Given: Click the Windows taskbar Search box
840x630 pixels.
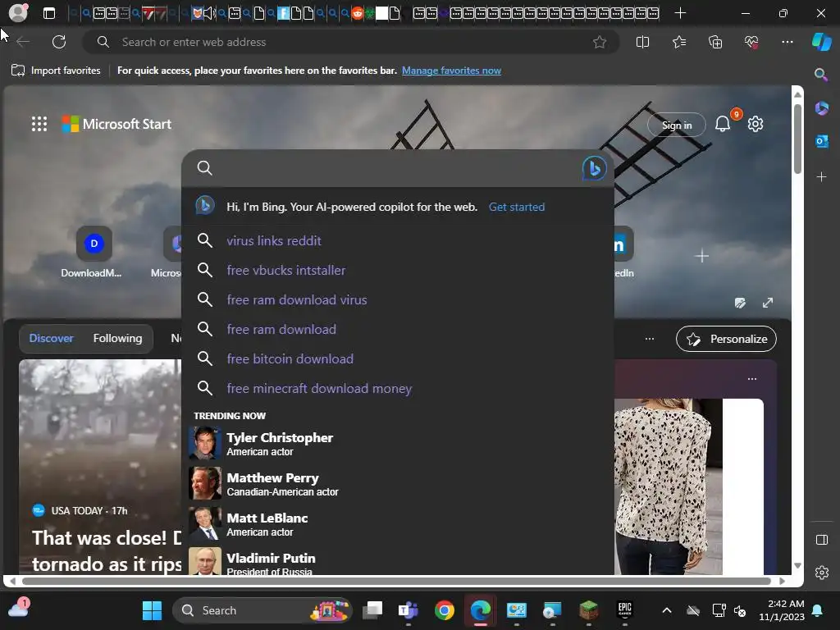Looking at the screenshot, I should pos(262,610).
